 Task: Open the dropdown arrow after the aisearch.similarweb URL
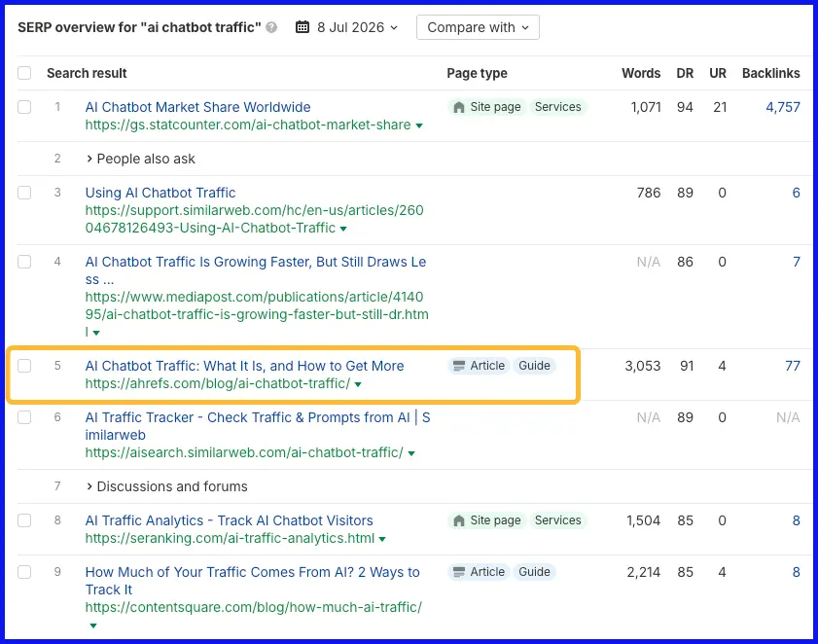click(x=411, y=453)
